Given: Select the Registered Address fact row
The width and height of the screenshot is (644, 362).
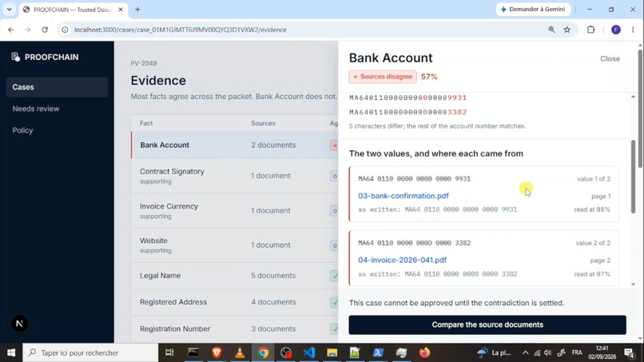Looking at the screenshot, I should 235,302.
